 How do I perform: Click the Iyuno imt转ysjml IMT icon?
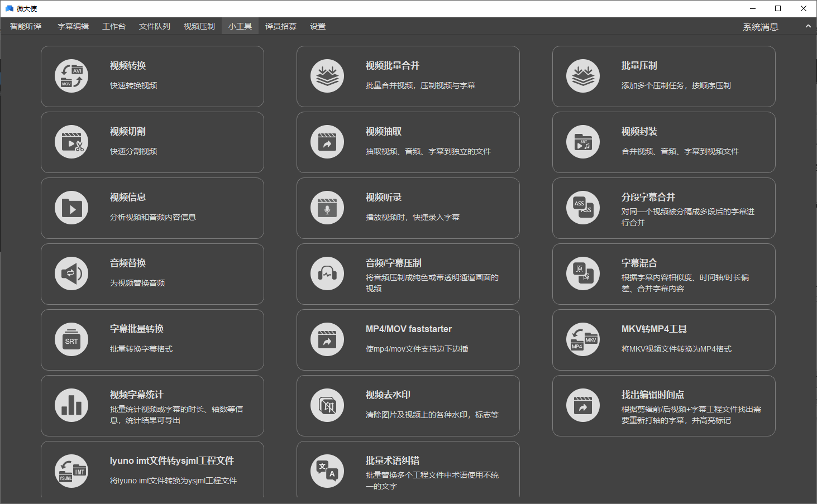coord(71,471)
